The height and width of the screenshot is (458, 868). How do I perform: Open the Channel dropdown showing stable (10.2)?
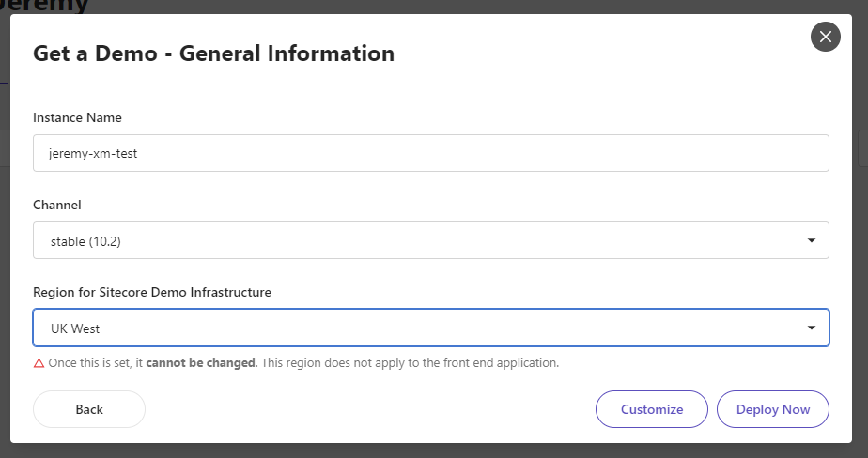(x=430, y=240)
